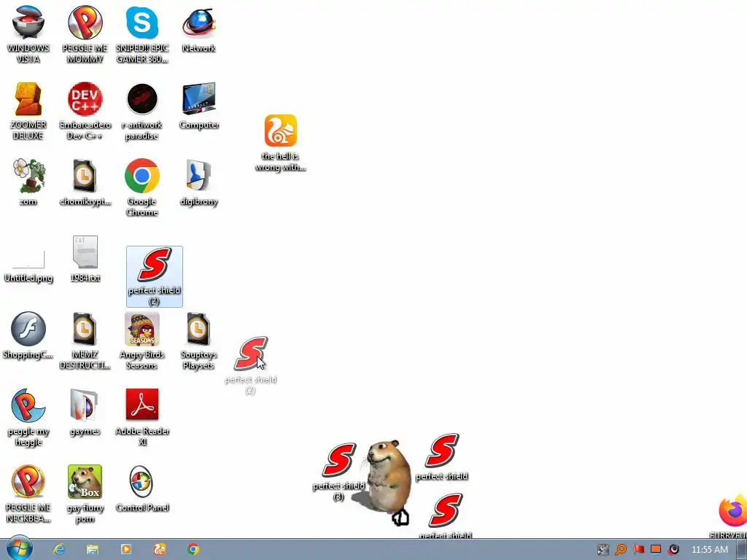Click the magnifier tray icon
Viewport: 747px width, 560px height.
point(621,550)
